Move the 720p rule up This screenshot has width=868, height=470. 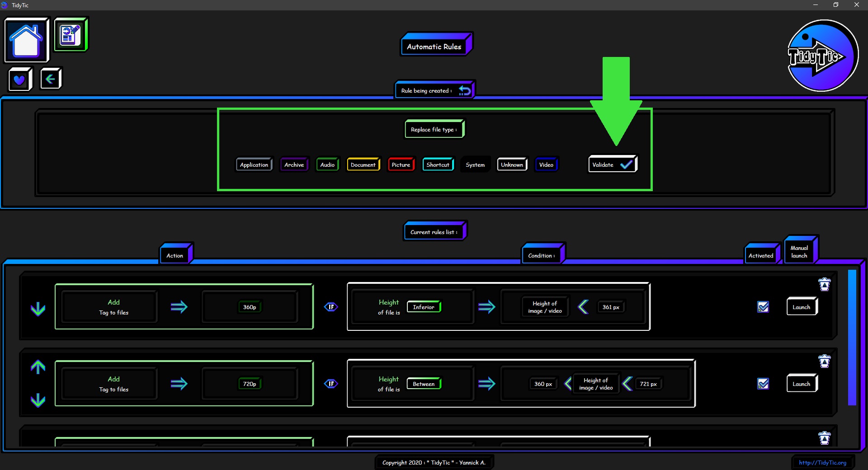point(38,367)
